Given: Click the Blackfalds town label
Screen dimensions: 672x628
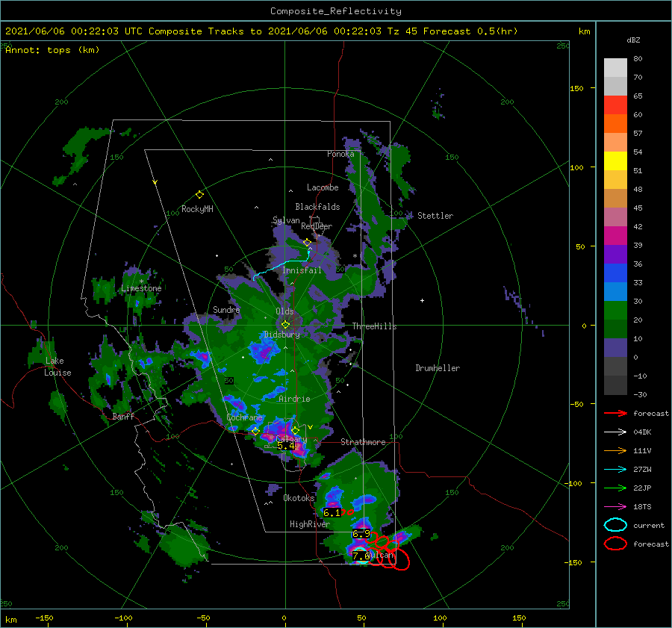Looking at the screenshot, I should (x=317, y=207).
